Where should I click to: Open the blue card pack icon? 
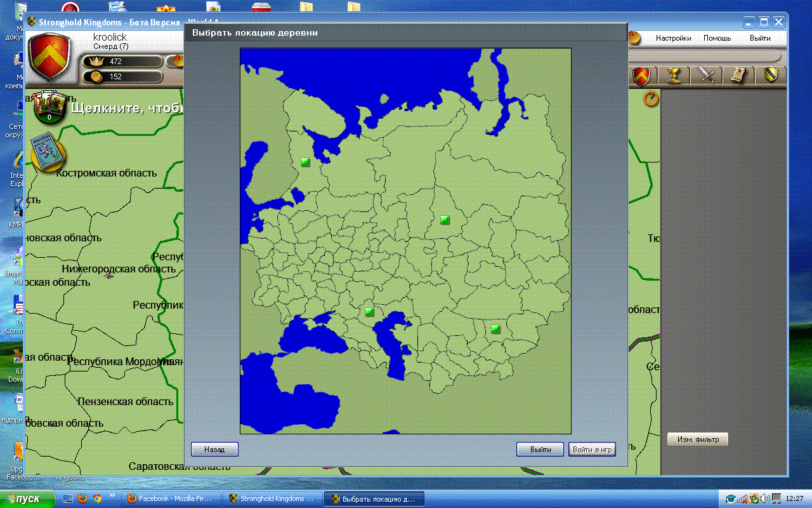coord(49,152)
